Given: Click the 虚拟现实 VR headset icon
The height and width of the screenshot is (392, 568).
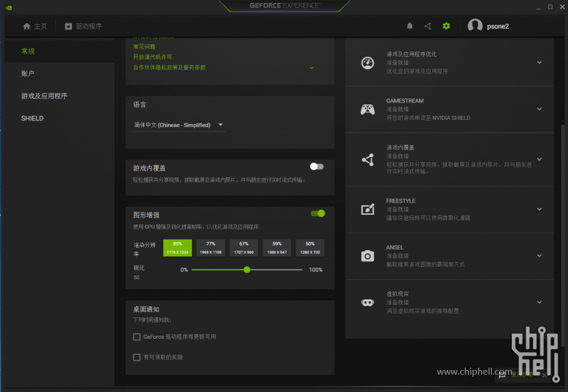Looking at the screenshot, I should coord(367,303).
